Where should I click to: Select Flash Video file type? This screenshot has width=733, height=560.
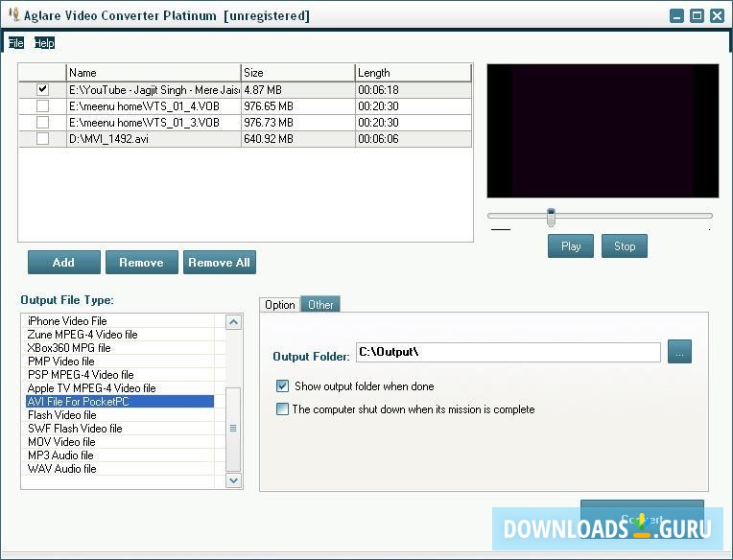pos(120,415)
